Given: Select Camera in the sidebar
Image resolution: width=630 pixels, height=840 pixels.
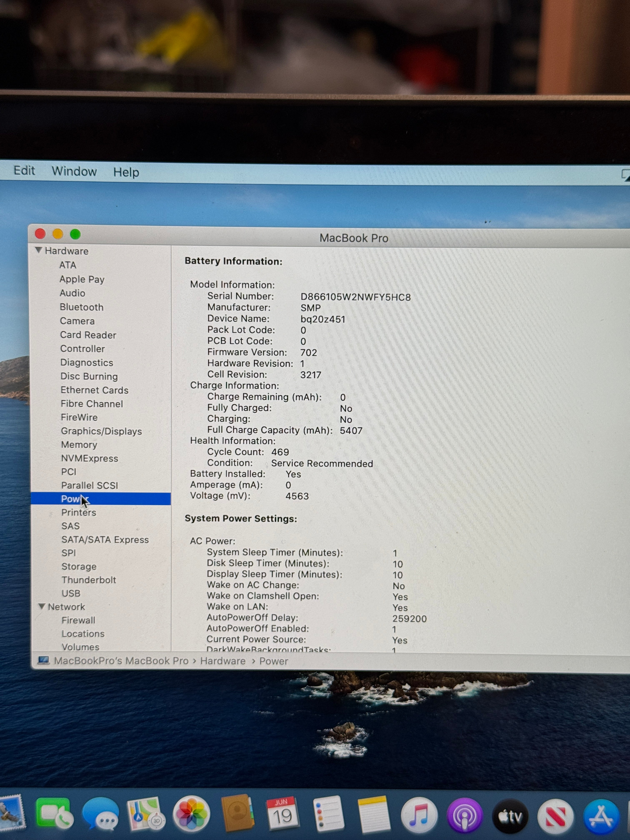Looking at the screenshot, I should pyautogui.click(x=77, y=321).
